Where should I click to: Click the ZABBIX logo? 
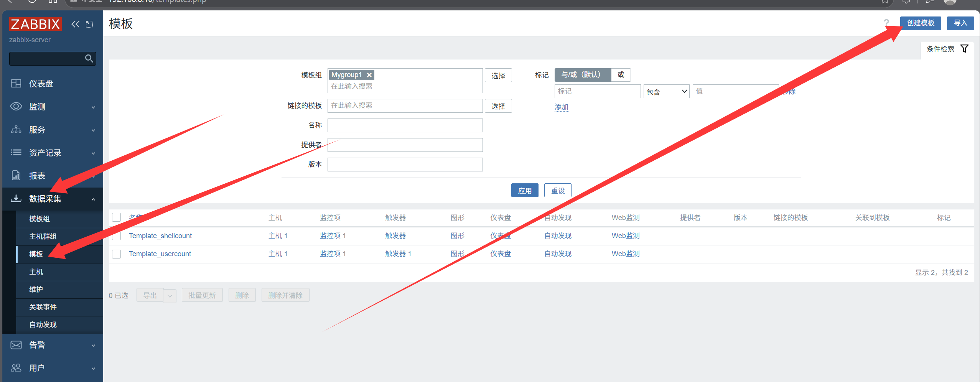point(35,24)
